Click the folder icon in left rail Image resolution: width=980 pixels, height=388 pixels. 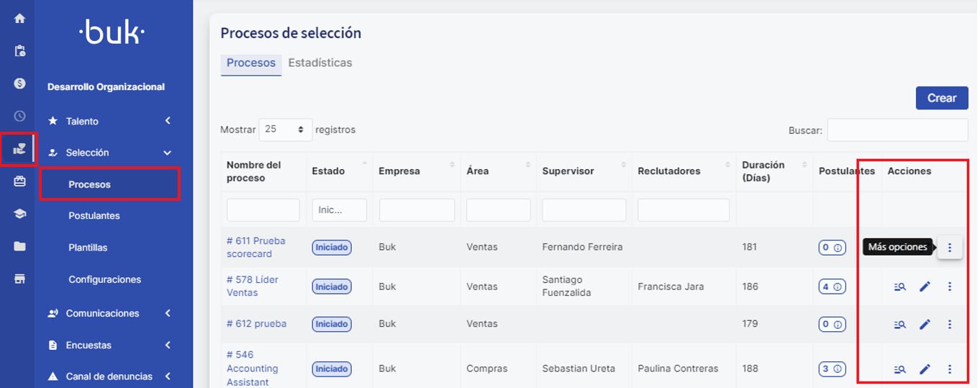19,246
